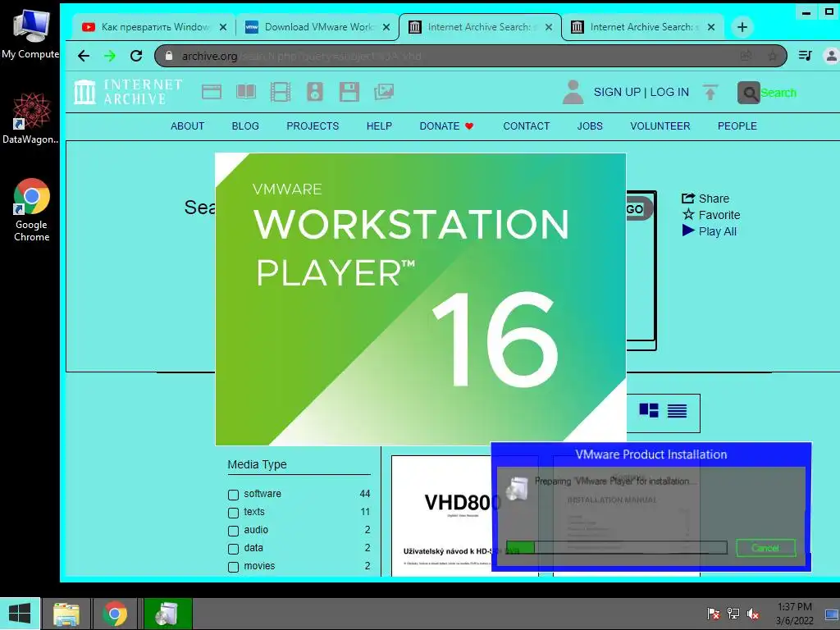Open the VOLUNTEER menu link

[x=660, y=126]
